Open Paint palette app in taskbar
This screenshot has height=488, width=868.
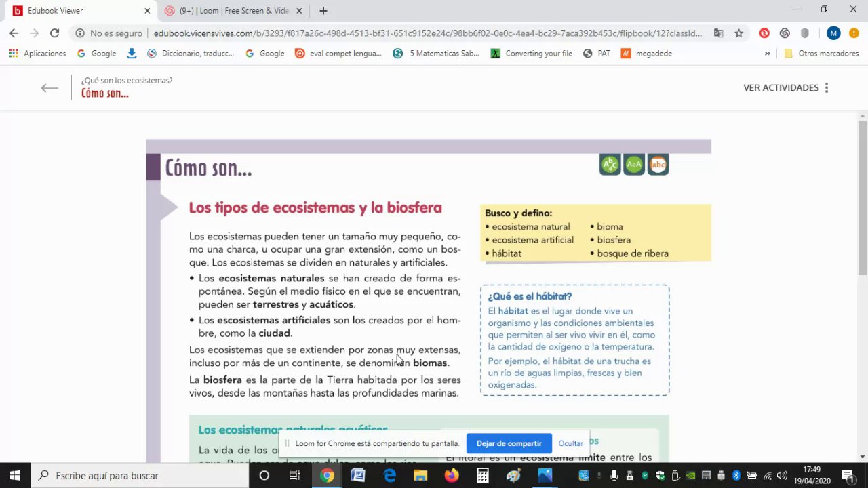coord(514,475)
